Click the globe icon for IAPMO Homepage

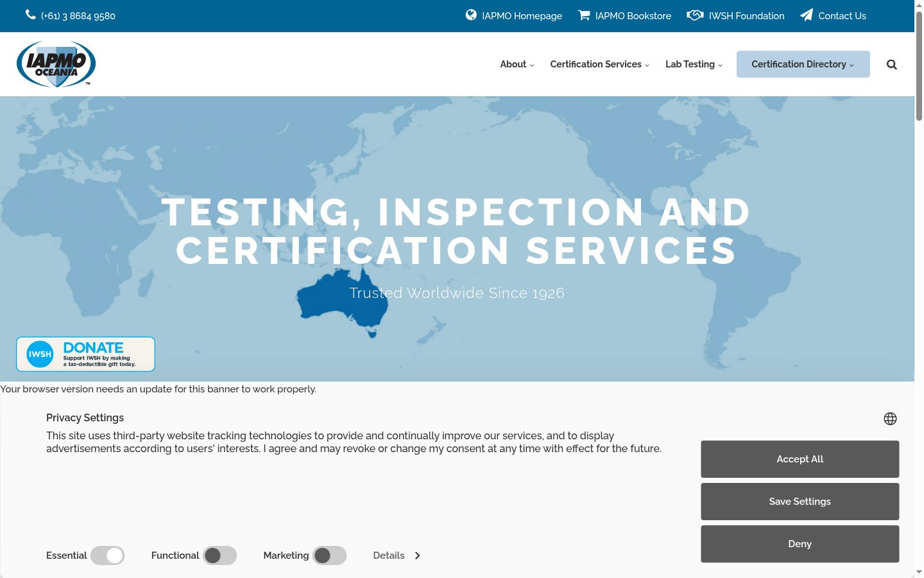tap(471, 15)
